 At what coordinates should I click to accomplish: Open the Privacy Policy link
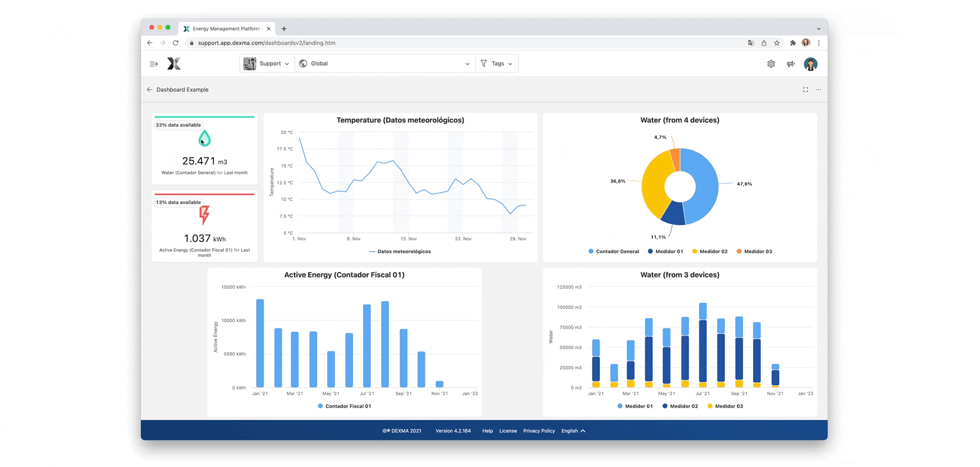click(539, 431)
